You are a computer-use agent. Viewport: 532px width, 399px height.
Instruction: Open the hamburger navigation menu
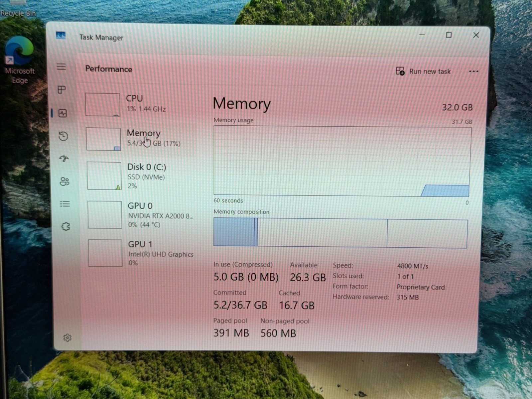pos(61,66)
